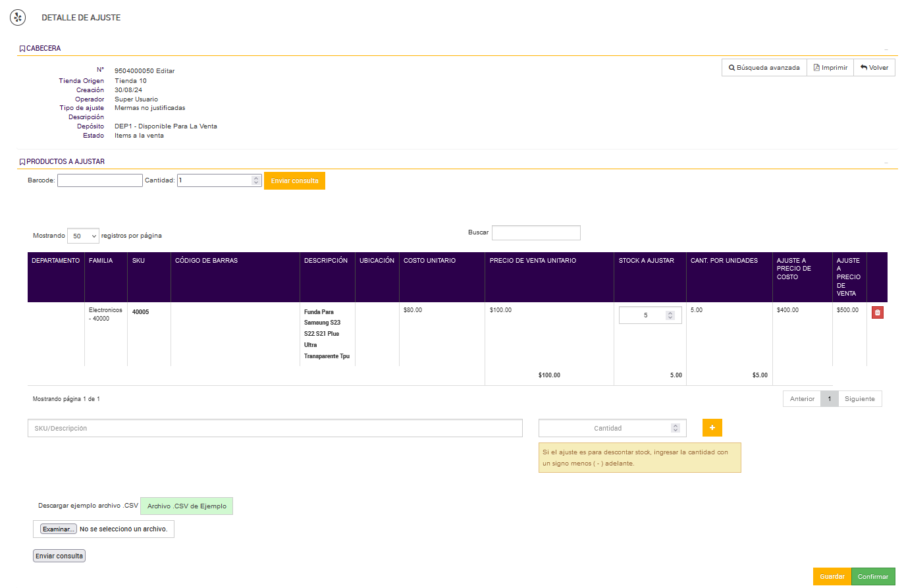904x588 pixels.
Task: Click the Productos a Ajustar bookmark icon
Action: point(22,162)
